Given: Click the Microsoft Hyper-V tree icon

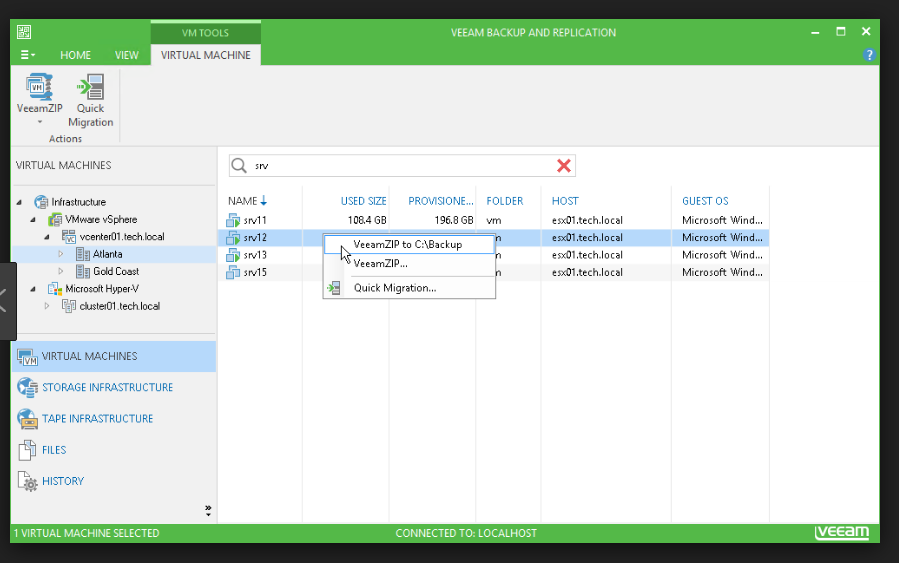Looking at the screenshot, I should pos(55,288).
